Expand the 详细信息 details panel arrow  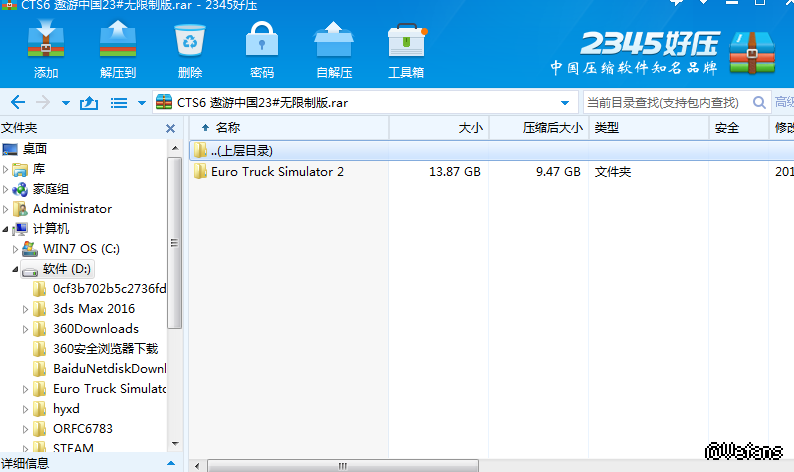point(171,463)
